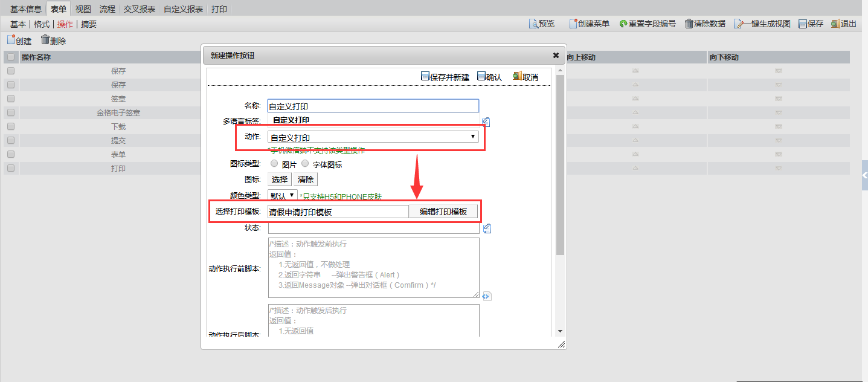868x382 pixels.
Task: Open the script editor icon beside 动作执行前脚本
Action: click(487, 296)
